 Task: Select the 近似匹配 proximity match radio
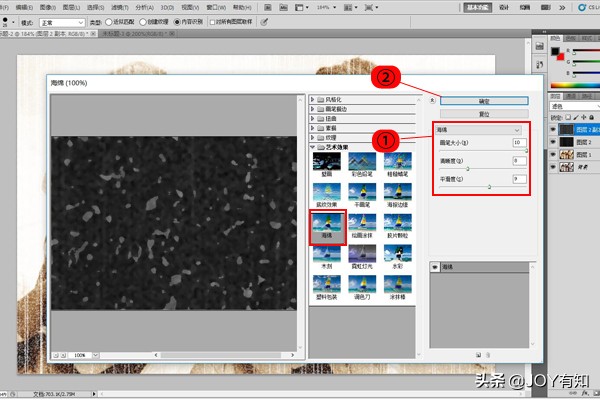[108, 22]
